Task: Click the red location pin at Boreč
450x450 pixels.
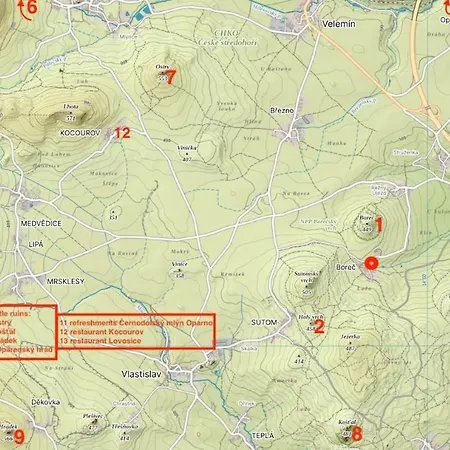Action: [x=371, y=263]
